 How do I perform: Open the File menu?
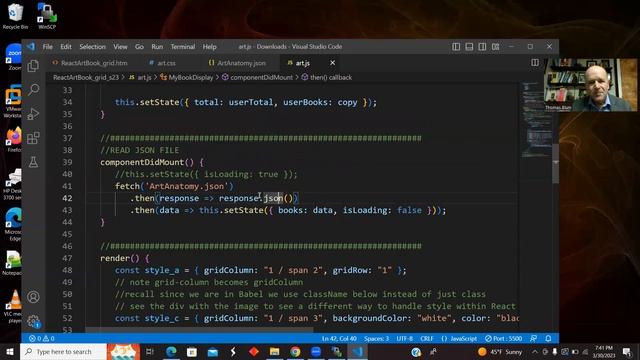coord(47,47)
